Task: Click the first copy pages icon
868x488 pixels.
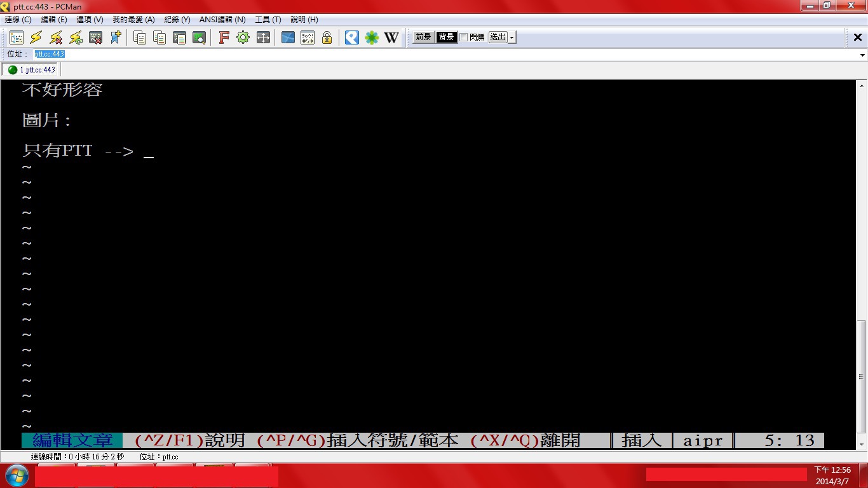Action: (140, 37)
